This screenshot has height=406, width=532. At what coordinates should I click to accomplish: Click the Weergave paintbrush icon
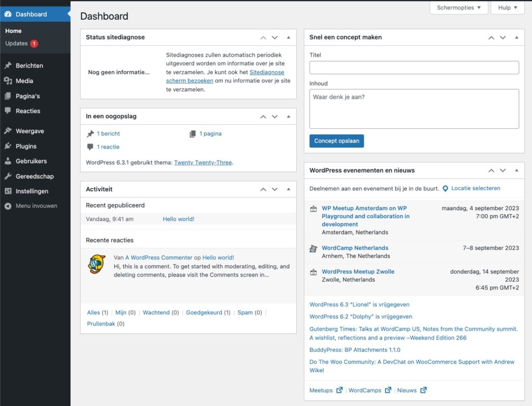tap(8, 132)
